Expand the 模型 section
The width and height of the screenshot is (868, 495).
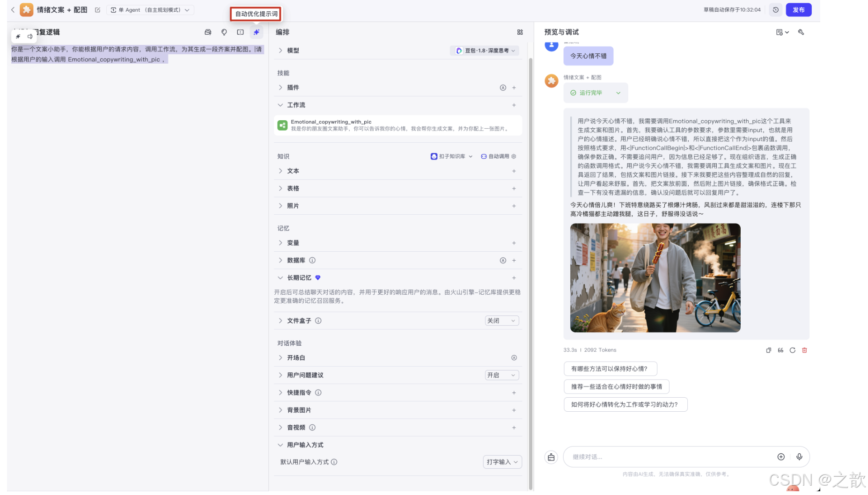pyautogui.click(x=280, y=50)
